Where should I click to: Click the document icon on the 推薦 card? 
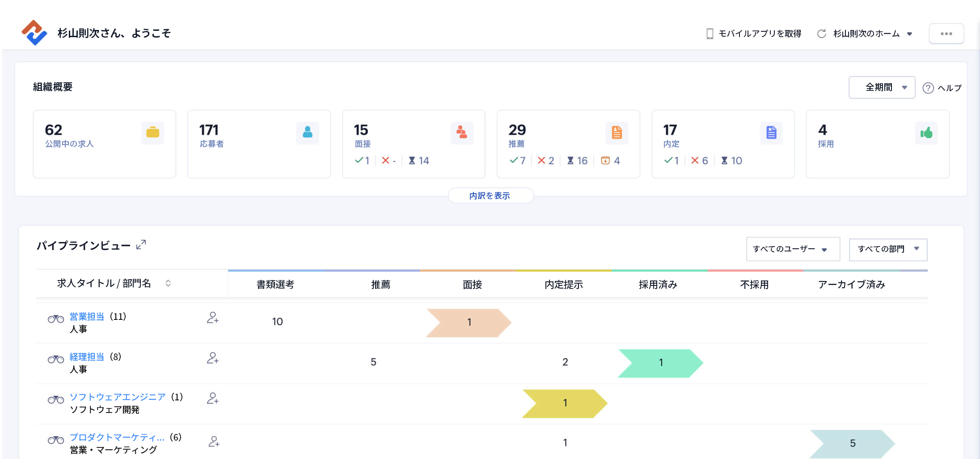pyautogui.click(x=617, y=133)
